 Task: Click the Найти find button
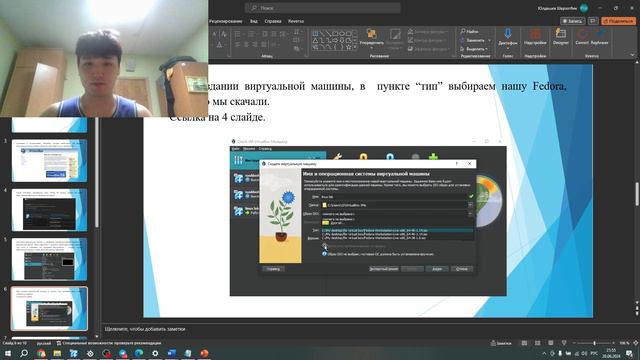click(469, 31)
